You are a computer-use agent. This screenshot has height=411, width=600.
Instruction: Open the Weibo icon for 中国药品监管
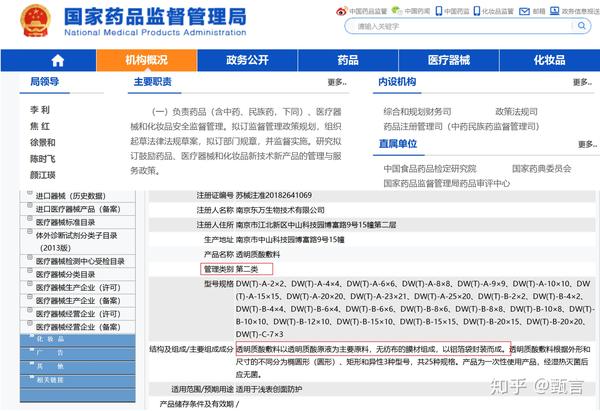tap(341, 11)
